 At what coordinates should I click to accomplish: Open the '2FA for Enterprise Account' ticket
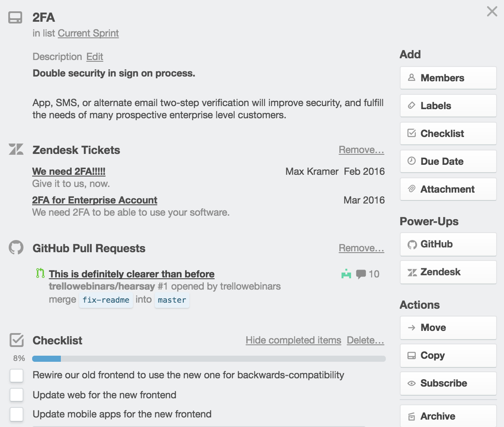pos(95,200)
